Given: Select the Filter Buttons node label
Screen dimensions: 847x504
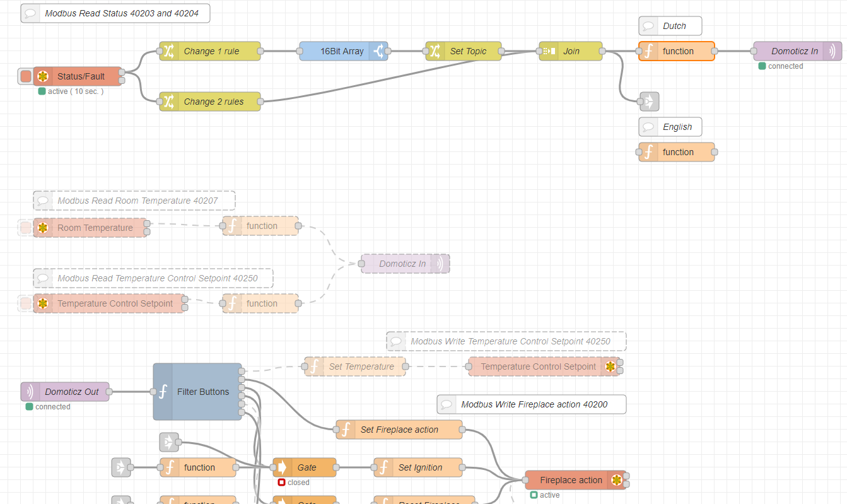Looking at the screenshot, I should pyautogui.click(x=203, y=392).
